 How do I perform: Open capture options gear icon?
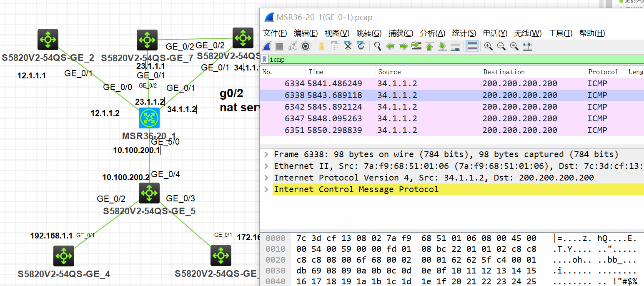pos(306,46)
